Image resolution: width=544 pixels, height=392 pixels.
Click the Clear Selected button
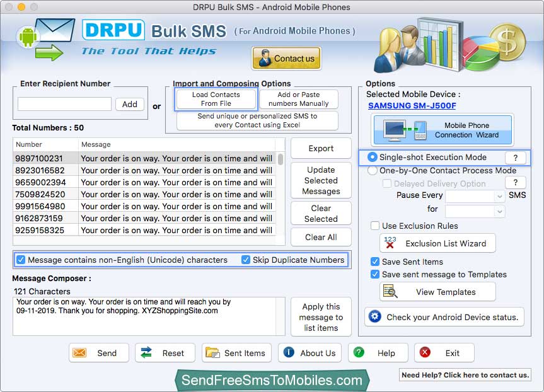click(321, 214)
